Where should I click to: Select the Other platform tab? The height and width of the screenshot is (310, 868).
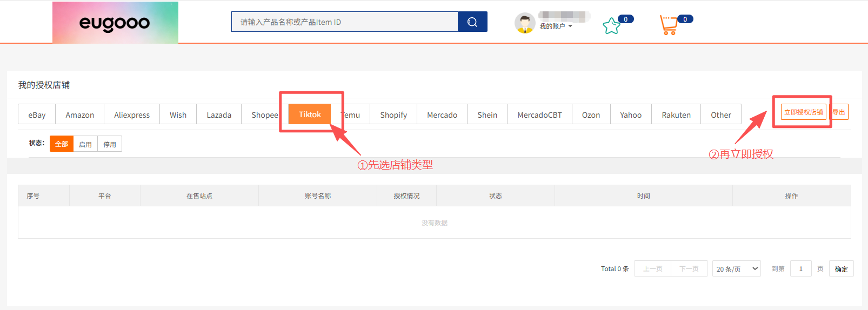[721, 114]
